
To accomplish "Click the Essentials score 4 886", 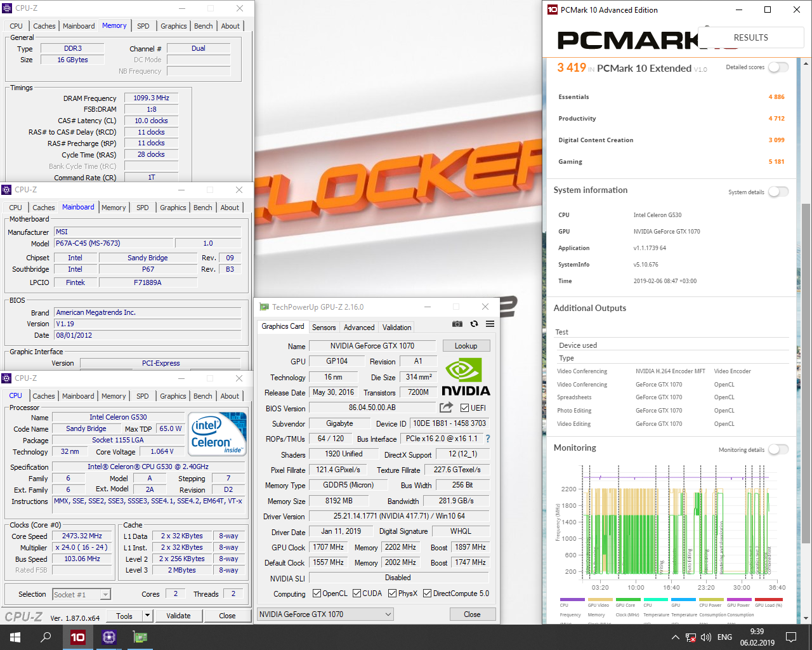I will point(776,97).
